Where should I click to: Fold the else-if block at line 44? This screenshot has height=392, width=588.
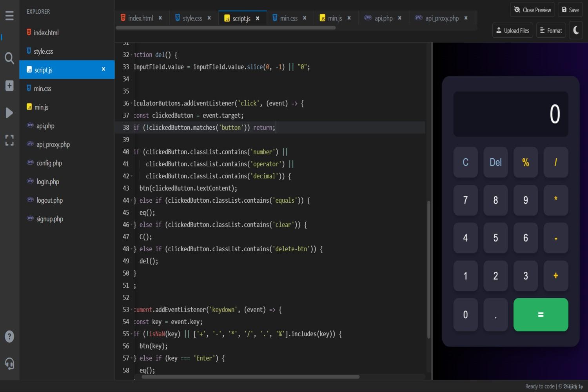click(x=132, y=201)
